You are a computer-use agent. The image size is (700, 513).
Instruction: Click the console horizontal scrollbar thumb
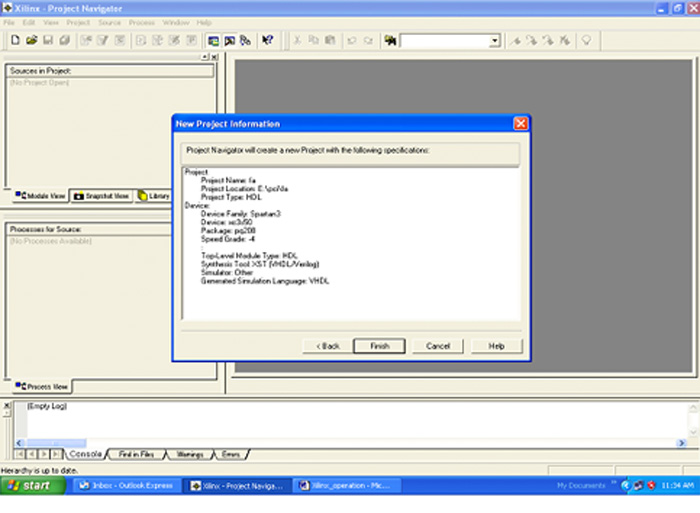[56, 443]
